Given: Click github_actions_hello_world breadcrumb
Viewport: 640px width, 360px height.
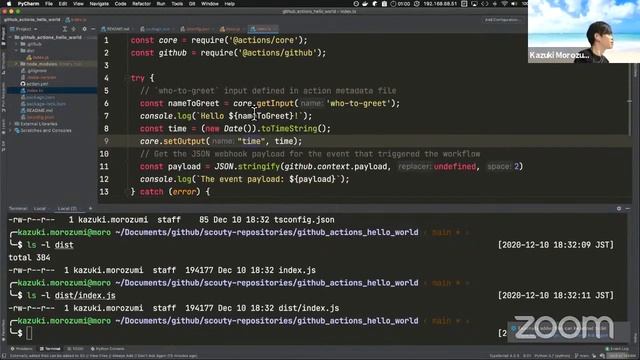Looking at the screenshot, I should click(x=31, y=20).
